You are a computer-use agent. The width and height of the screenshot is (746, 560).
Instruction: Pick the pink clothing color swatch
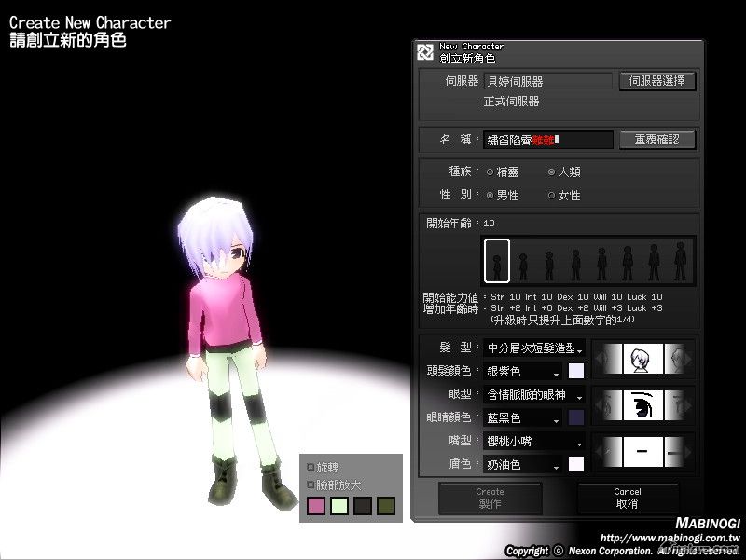tap(316, 506)
